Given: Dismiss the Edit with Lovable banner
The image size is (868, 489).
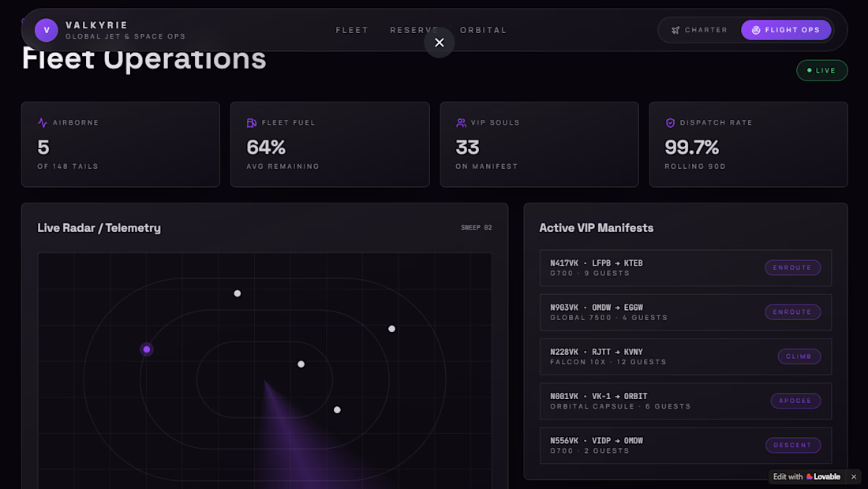Looking at the screenshot, I should click(854, 477).
